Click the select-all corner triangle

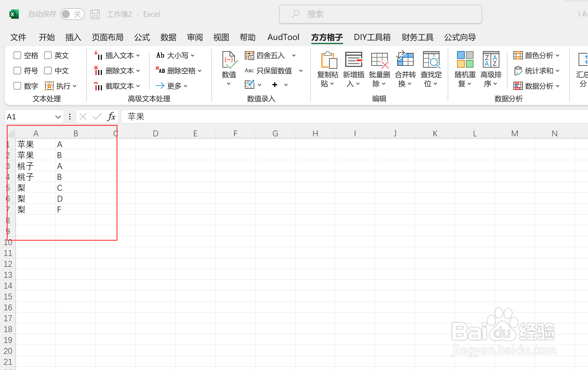click(11, 133)
